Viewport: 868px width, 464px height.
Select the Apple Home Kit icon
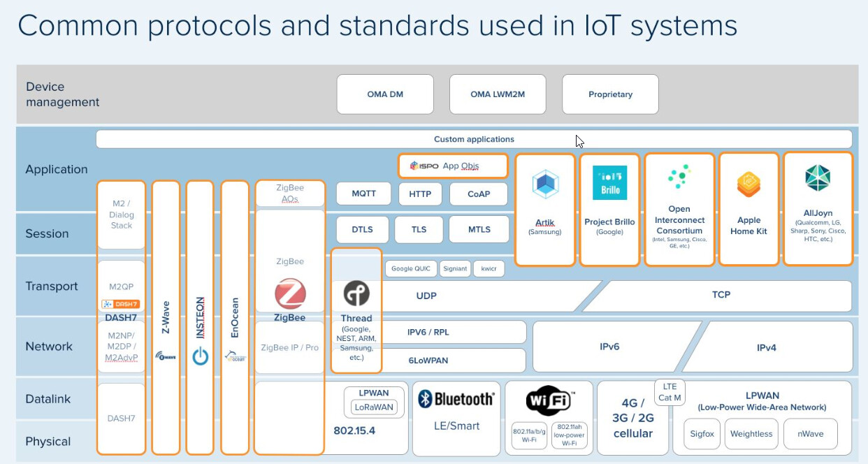tap(748, 183)
